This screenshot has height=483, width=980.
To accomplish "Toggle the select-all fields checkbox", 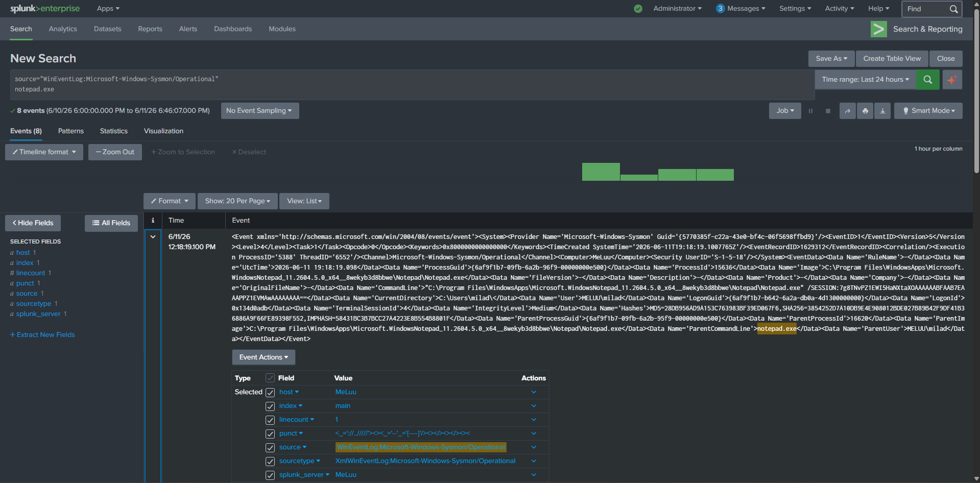I will [x=270, y=378].
